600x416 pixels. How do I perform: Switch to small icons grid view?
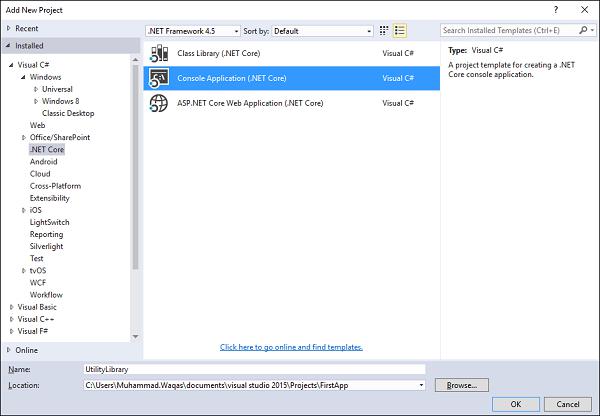click(x=384, y=31)
